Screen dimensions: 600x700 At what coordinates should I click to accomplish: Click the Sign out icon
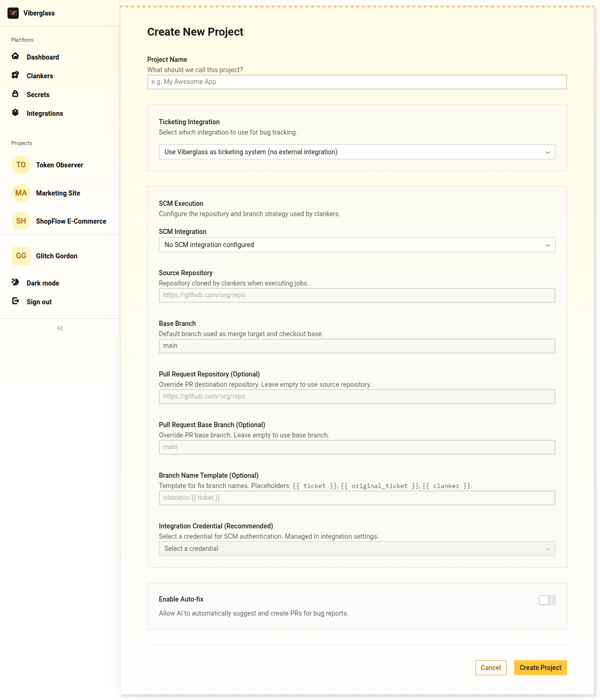tap(15, 301)
